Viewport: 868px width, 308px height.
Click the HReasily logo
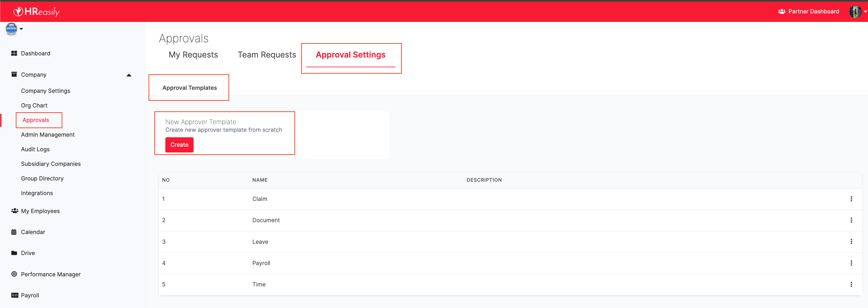[x=36, y=12]
